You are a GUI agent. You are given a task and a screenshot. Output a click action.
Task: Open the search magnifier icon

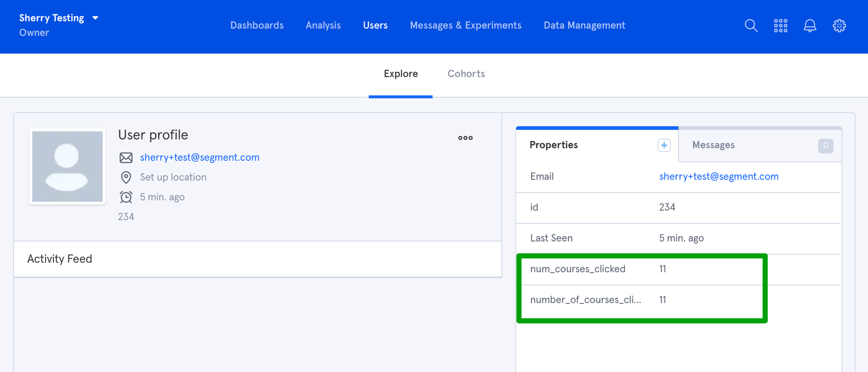tap(751, 26)
